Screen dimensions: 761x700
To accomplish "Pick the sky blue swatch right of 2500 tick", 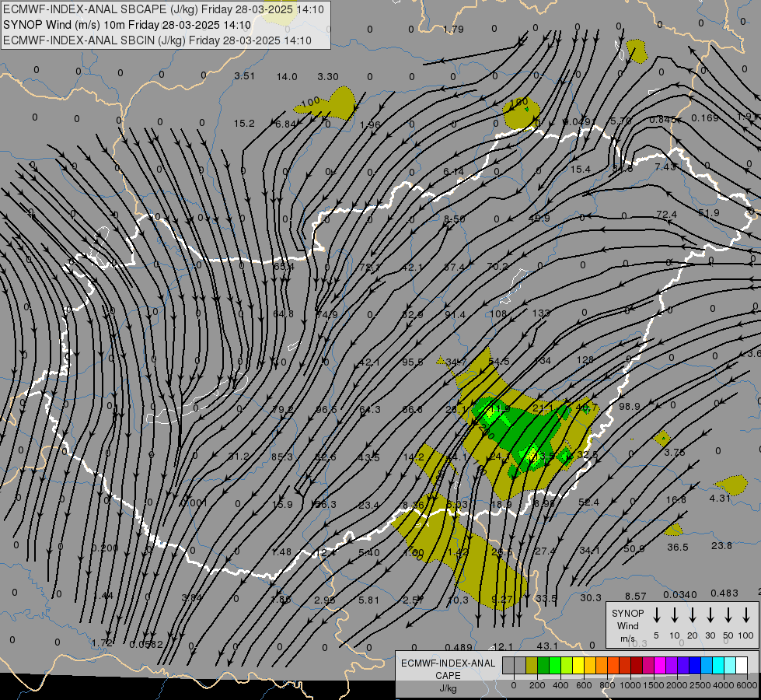I will click(x=707, y=665).
